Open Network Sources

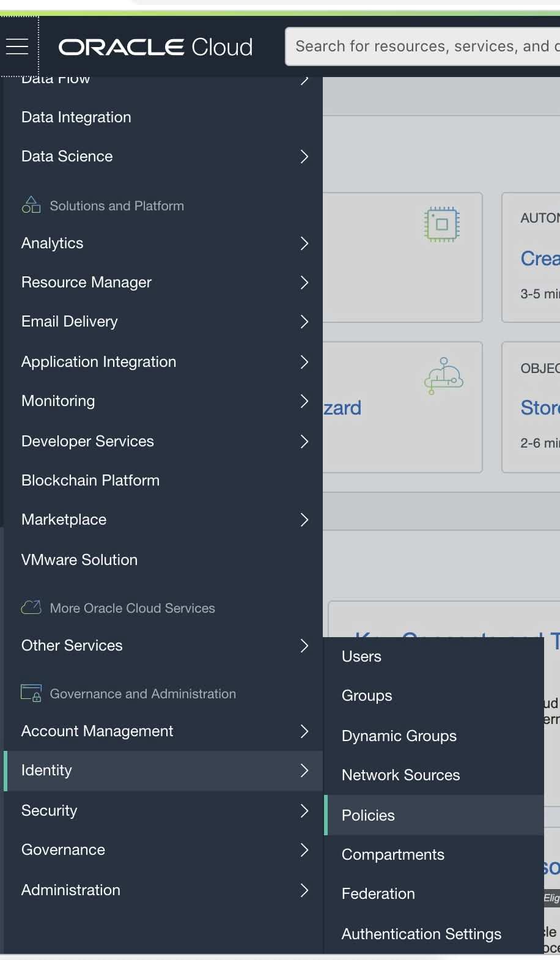click(401, 775)
